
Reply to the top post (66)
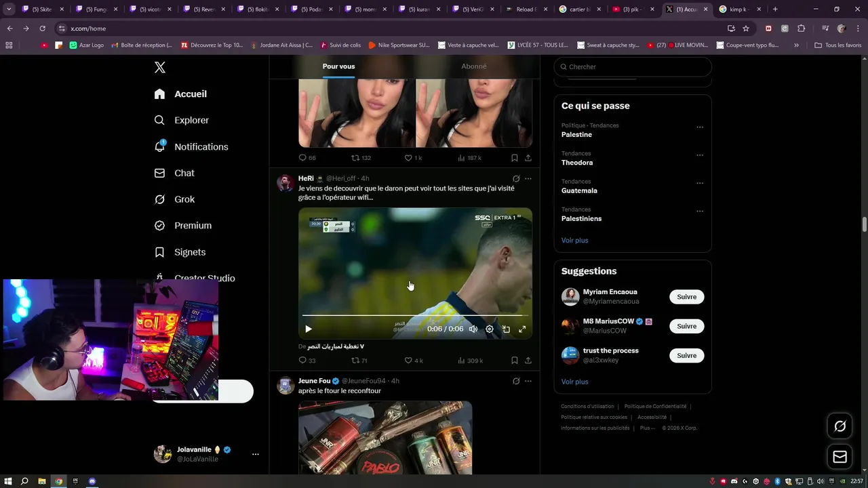point(307,158)
